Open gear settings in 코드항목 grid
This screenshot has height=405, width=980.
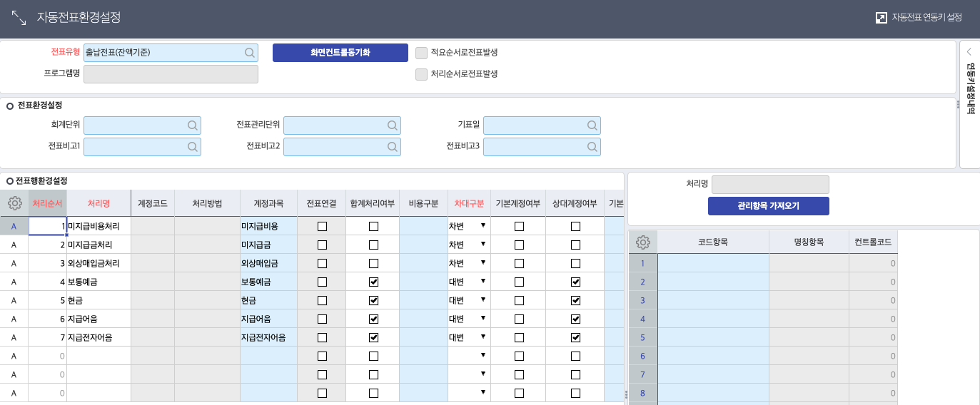tap(642, 242)
